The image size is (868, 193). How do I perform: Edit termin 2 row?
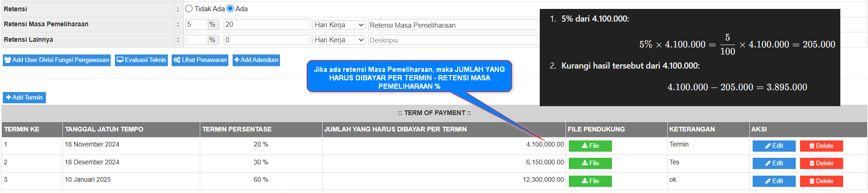(x=774, y=163)
